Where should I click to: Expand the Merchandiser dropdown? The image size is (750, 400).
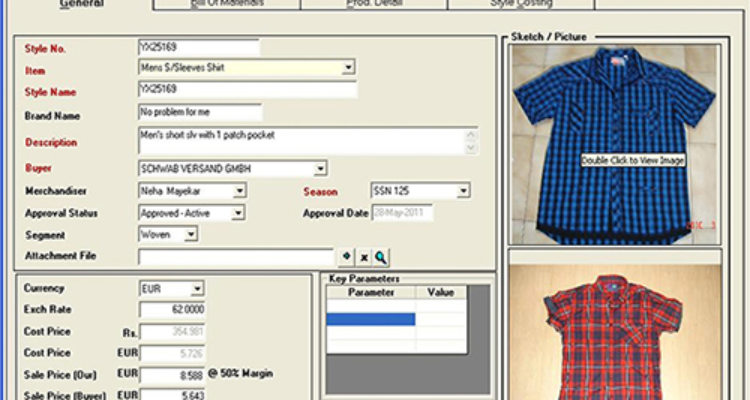(240, 191)
